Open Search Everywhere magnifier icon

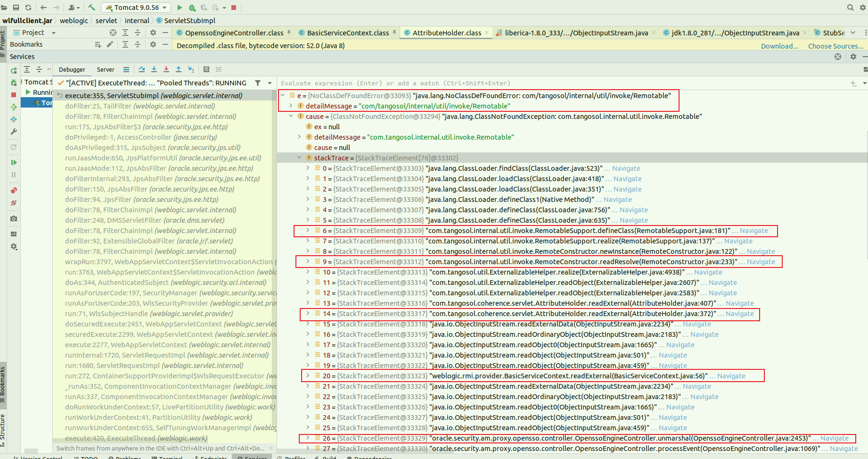coord(851,8)
